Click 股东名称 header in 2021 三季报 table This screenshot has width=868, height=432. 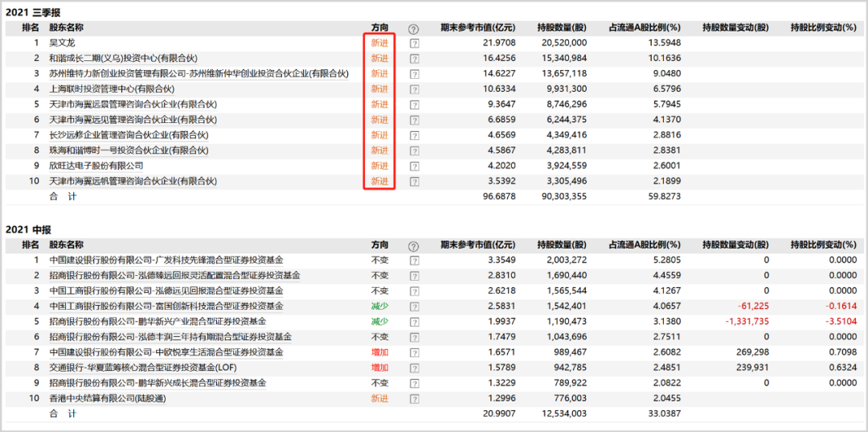(x=67, y=27)
